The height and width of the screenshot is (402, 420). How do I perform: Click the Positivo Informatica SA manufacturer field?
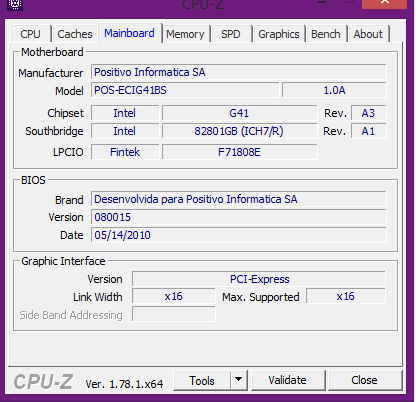[239, 72]
